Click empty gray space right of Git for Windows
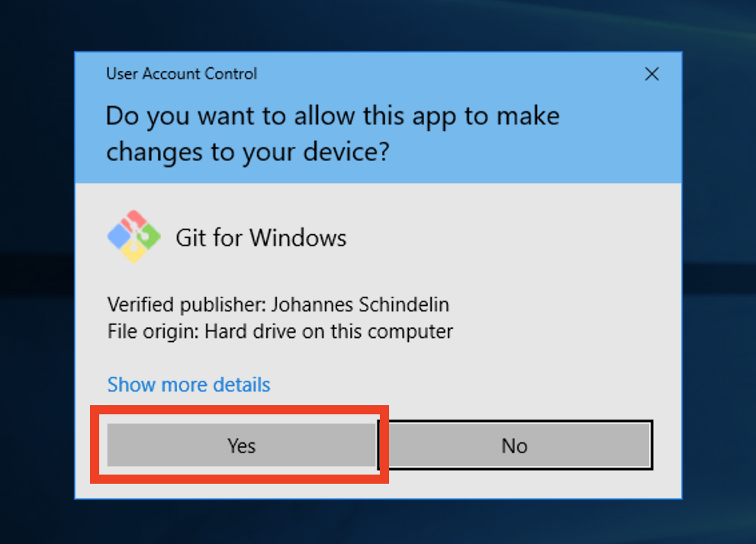 [519, 238]
